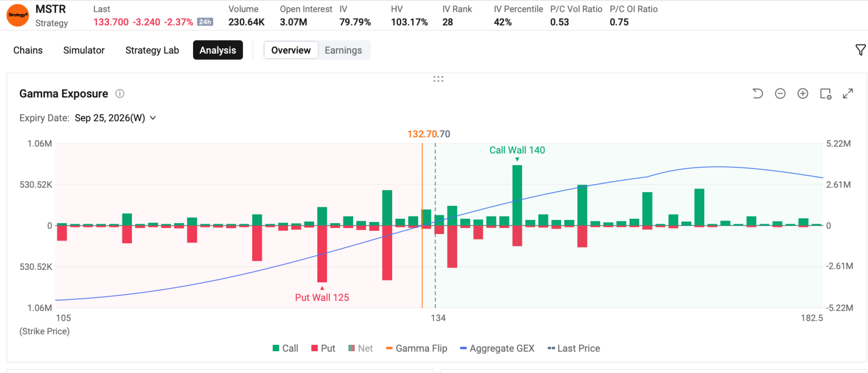Click the tall red put bar at 125
Viewport: 868px width, 373px height.
coord(322,254)
